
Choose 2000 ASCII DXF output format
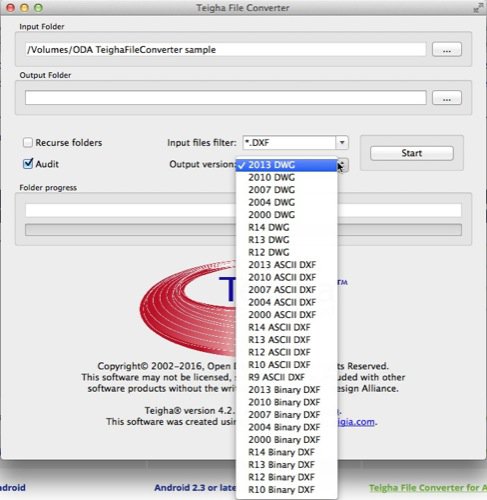287,315
